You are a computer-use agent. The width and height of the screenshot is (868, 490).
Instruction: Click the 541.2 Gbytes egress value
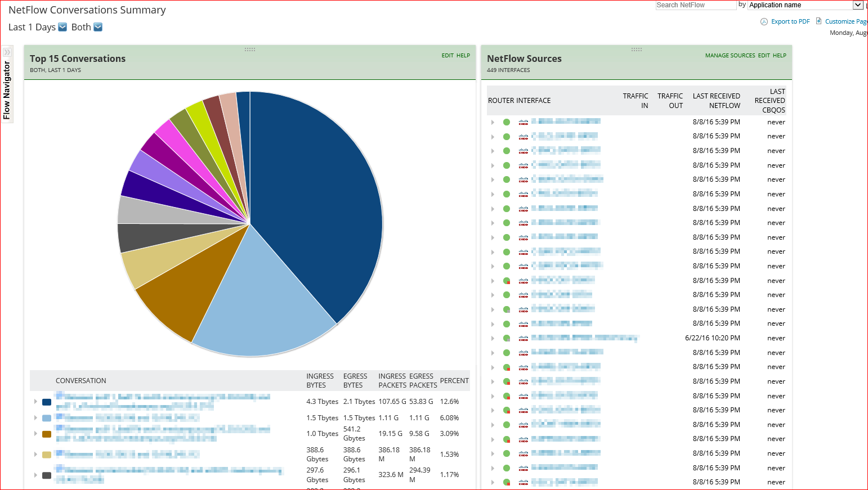[354, 434]
